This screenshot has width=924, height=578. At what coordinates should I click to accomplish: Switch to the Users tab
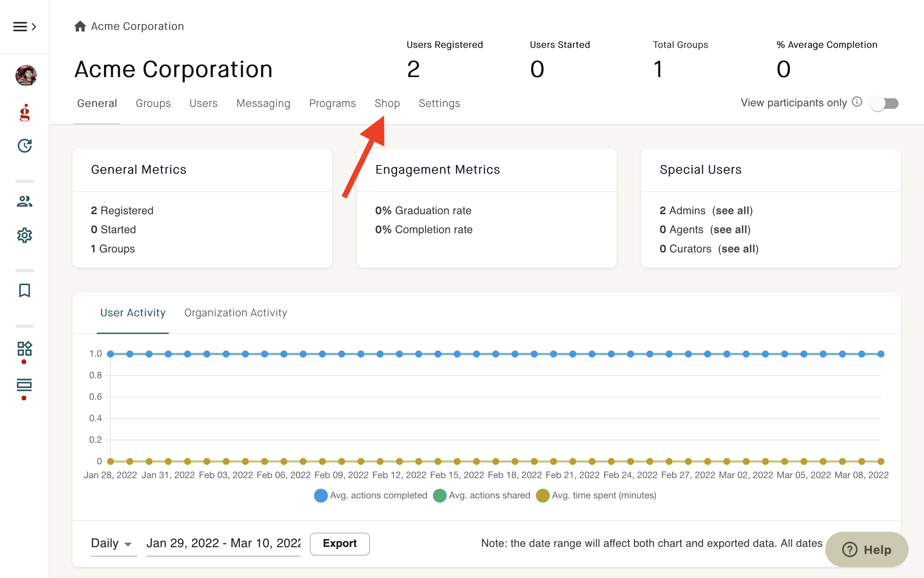203,103
